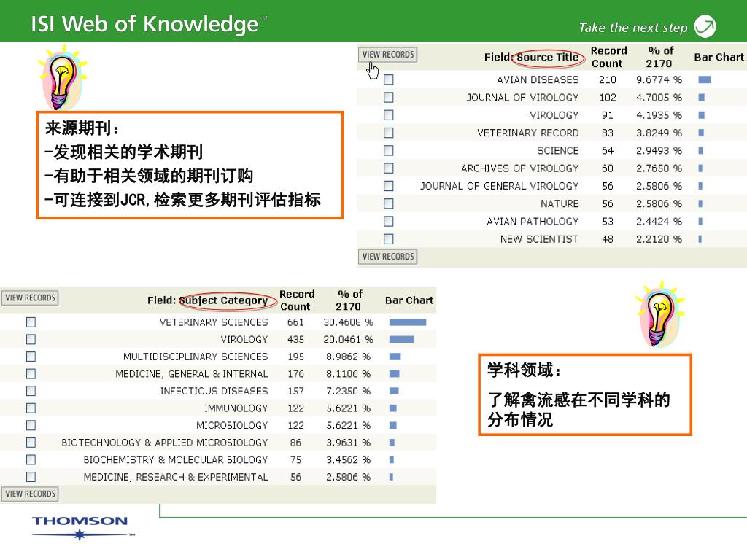Screen dimensions: 747x560
Task: Click the IMMUNOLOGY category name
Action: (236, 408)
